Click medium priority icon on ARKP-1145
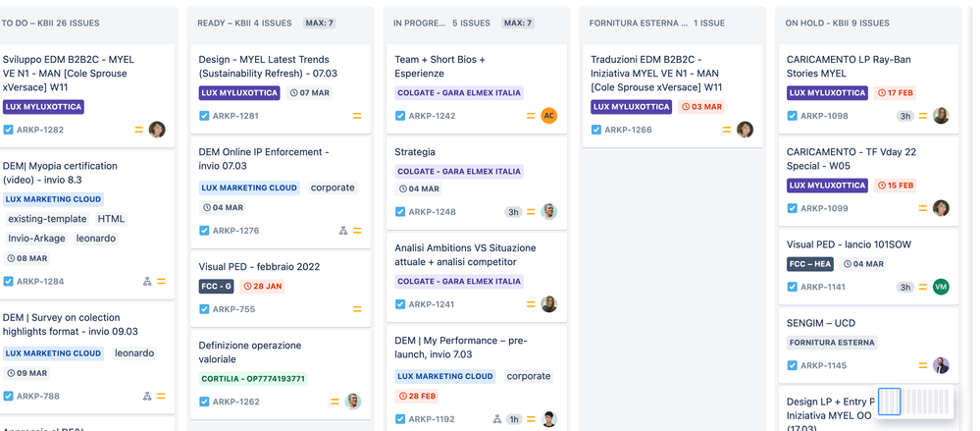Image resolution: width=980 pixels, height=431 pixels. click(923, 365)
